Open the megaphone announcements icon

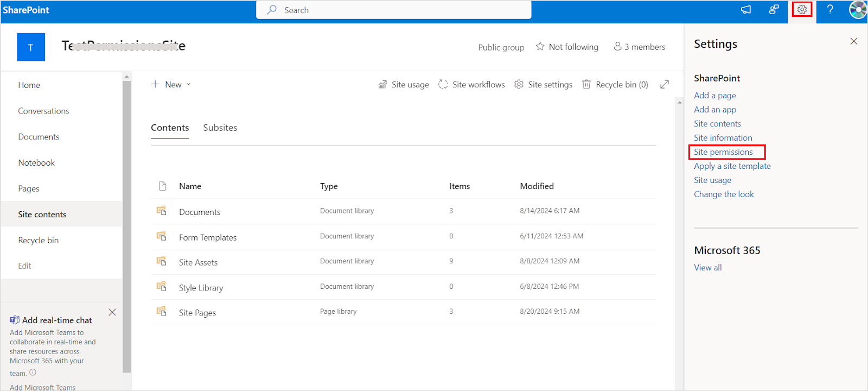[746, 10]
